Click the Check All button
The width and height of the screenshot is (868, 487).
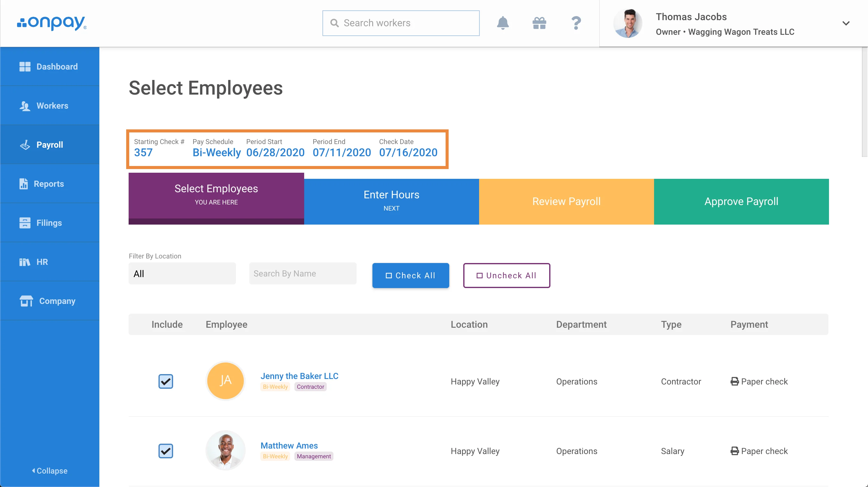[x=411, y=275]
